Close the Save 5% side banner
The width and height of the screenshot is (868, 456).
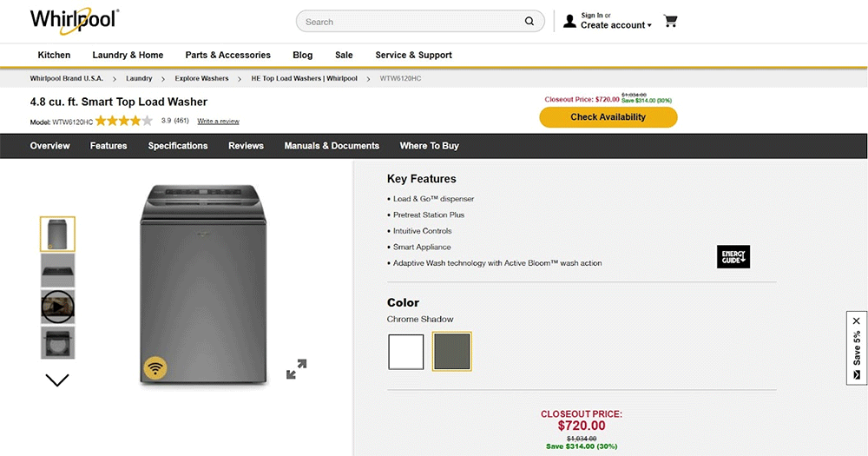pyautogui.click(x=857, y=321)
